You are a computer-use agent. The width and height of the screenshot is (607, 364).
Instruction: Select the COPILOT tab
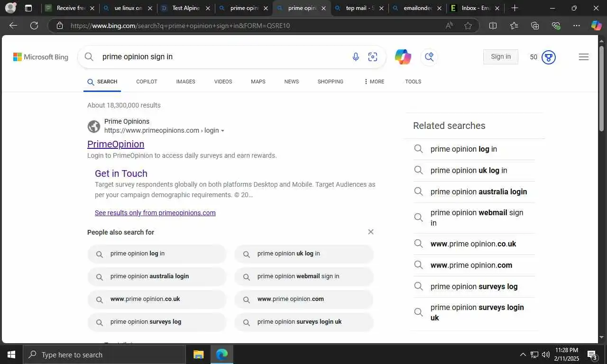pos(147,82)
